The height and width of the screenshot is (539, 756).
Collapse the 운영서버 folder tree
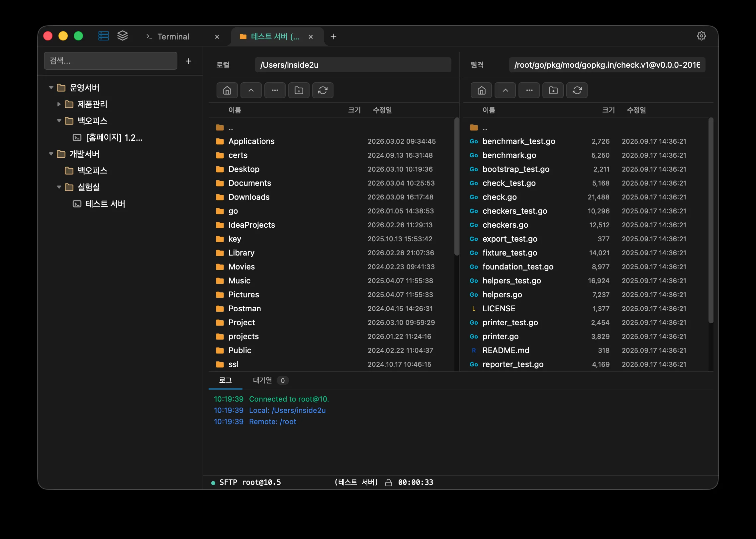[51, 88]
